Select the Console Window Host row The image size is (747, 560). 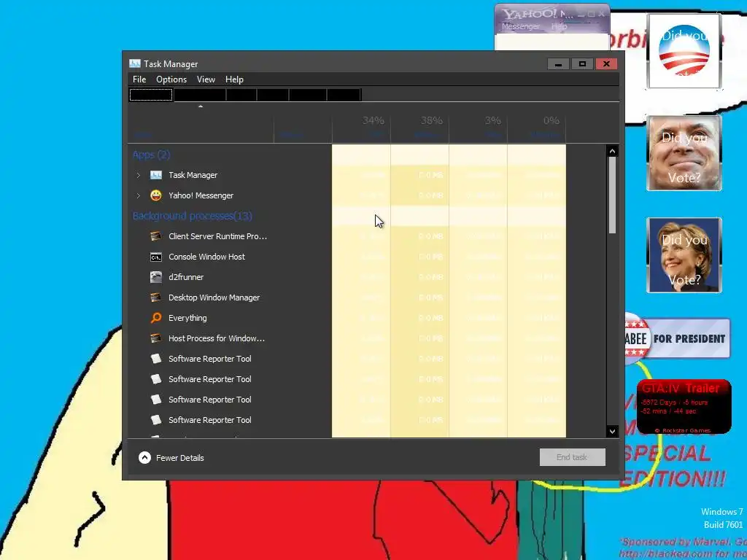click(347, 257)
